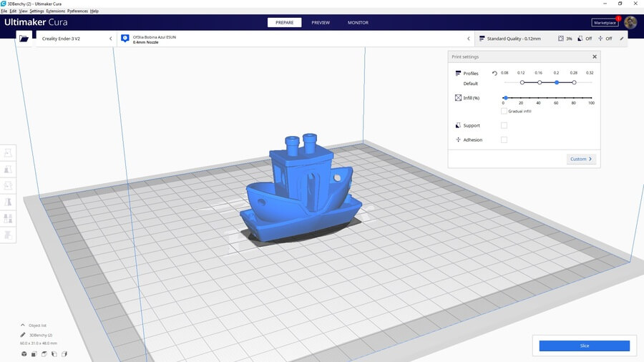Expand the material and nozzle selector chevron

[x=468, y=39]
